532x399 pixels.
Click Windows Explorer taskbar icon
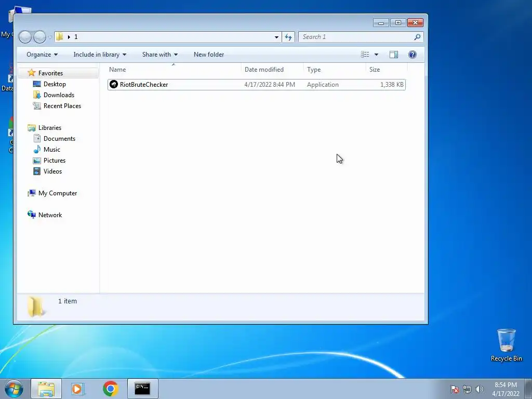click(46, 389)
